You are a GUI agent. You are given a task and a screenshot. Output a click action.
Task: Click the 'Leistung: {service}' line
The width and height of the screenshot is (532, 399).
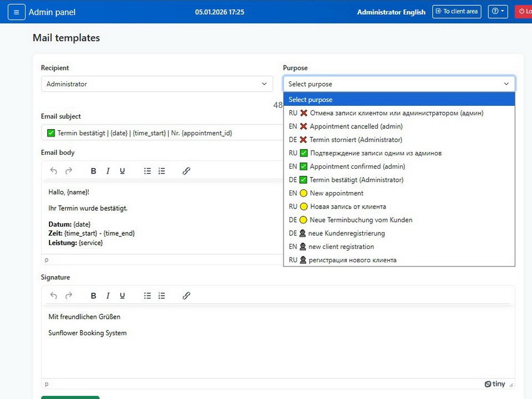(76, 243)
